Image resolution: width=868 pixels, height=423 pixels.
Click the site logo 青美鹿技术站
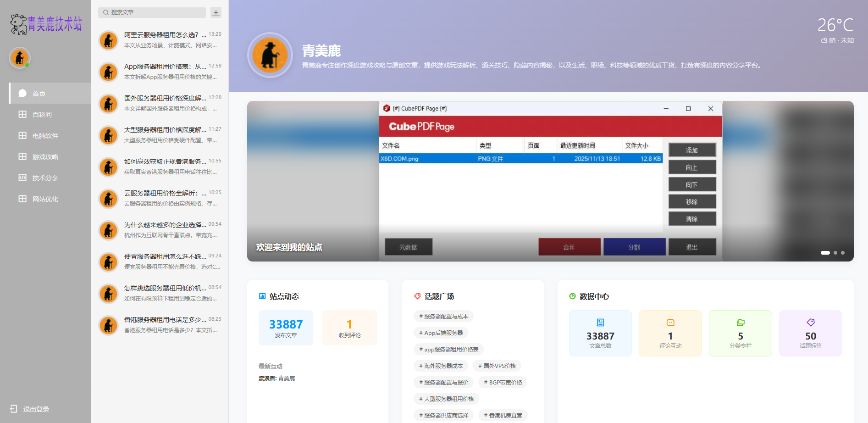click(46, 24)
